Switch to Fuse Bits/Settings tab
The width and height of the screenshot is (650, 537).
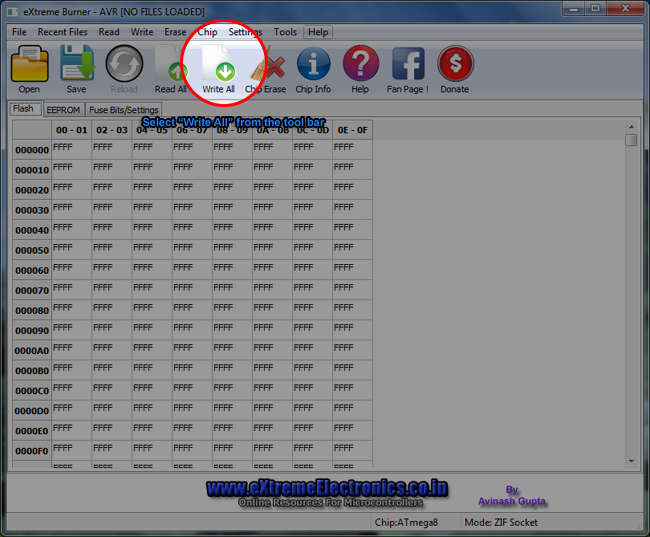124,110
